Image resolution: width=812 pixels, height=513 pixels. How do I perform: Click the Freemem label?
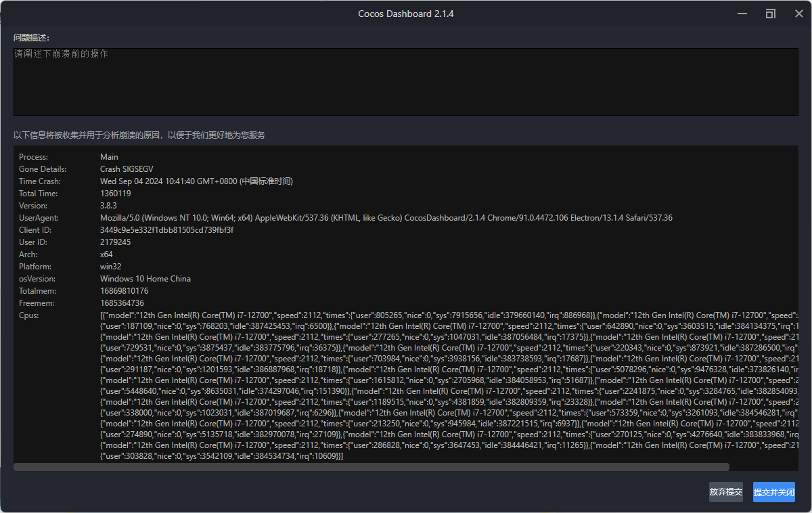[x=36, y=303]
